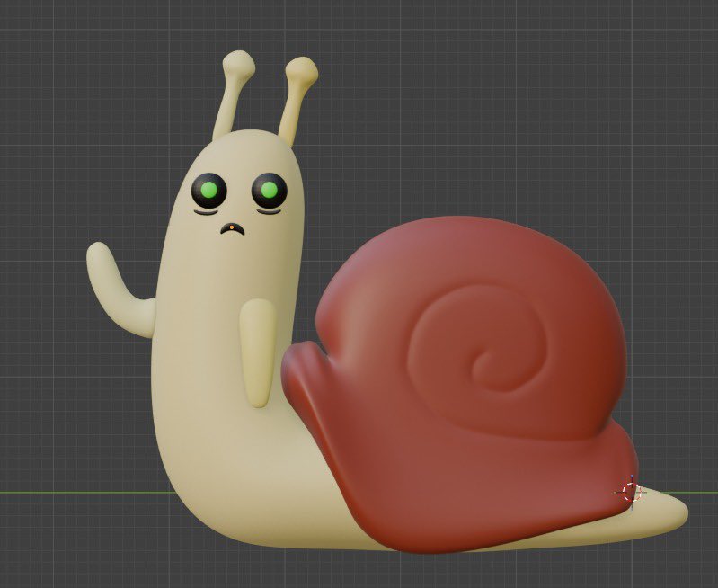
Task: Click the 3D cursor near the tail
Action: click(632, 492)
